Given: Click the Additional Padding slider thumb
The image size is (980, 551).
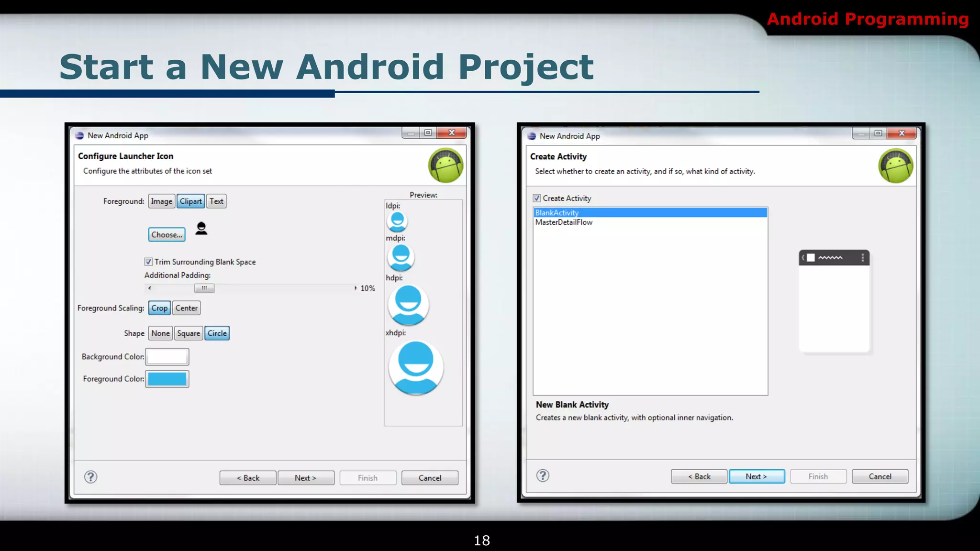Looking at the screenshot, I should 204,288.
